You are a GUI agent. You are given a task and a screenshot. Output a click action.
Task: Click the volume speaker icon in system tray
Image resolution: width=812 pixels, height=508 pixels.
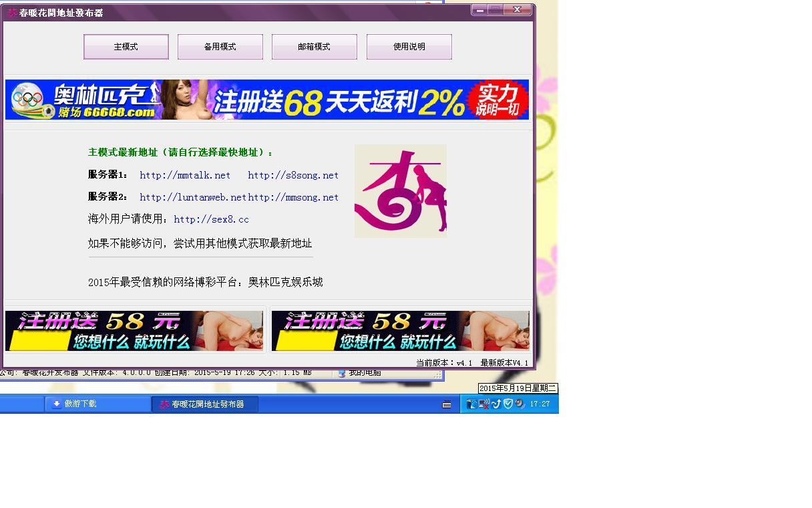tap(520, 404)
